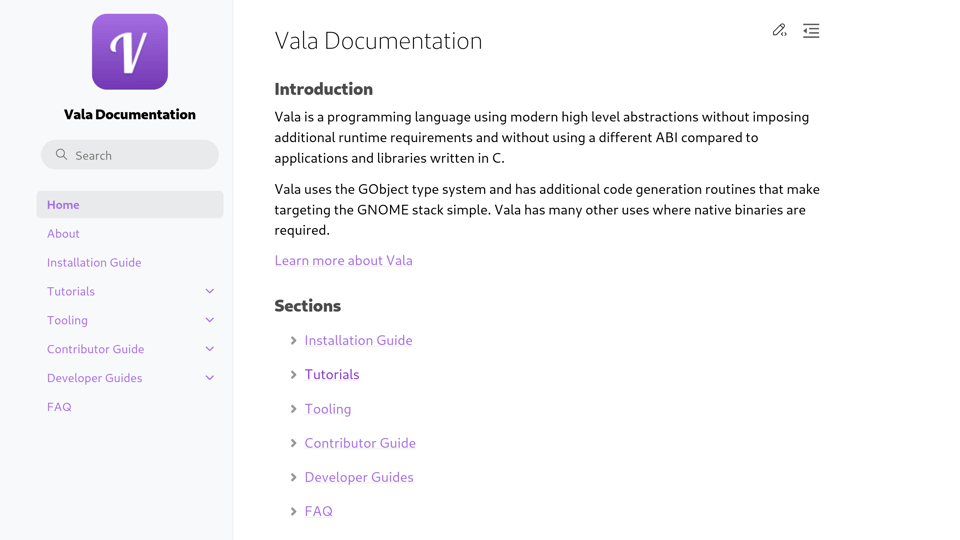The height and width of the screenshot is (540, 960).
Task: Expand the Contributor Guide sidebar chevron
Action: click(210, 349)
